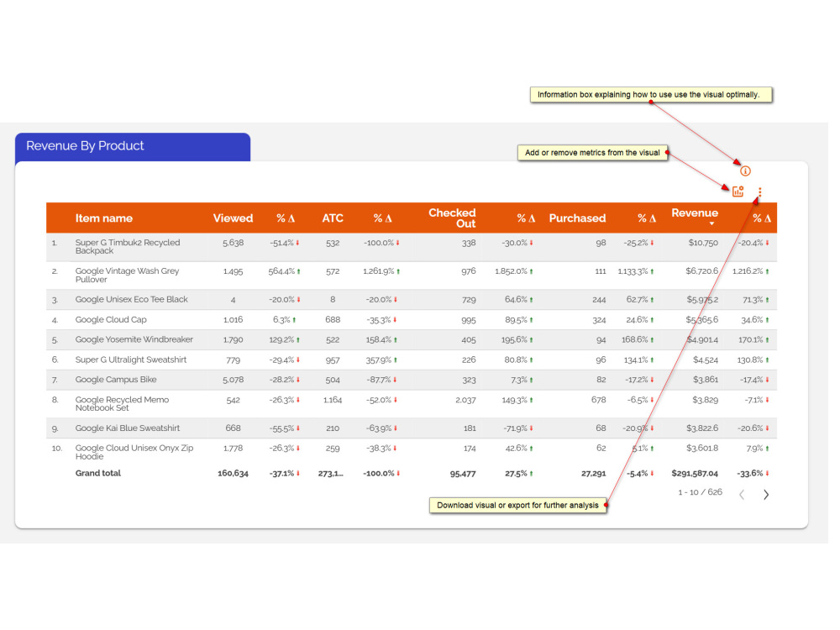Sort by clicking the Viewed column header

[233, 218]
